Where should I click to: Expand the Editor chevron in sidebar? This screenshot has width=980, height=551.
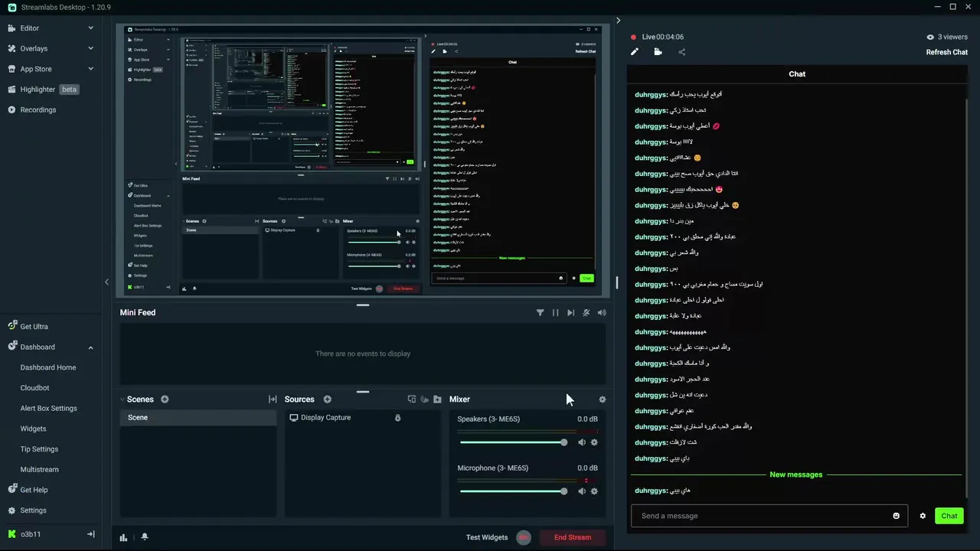pyautogui.click(x=90, y=28)
